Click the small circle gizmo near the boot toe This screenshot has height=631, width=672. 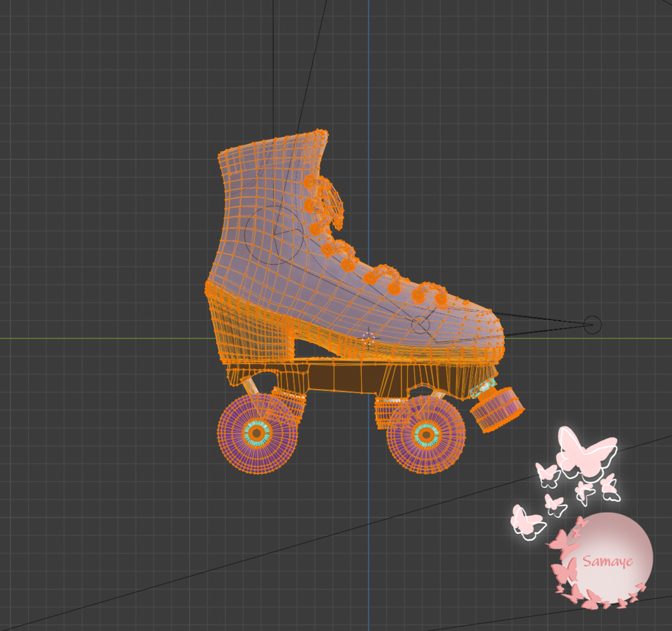coord(421,325)
